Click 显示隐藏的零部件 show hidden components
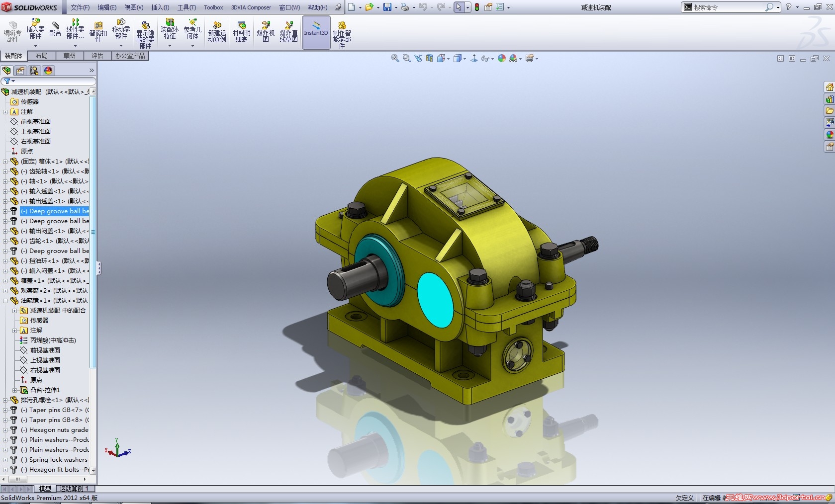The width and height of the screenshot is (835, 504). coord(145,34)
